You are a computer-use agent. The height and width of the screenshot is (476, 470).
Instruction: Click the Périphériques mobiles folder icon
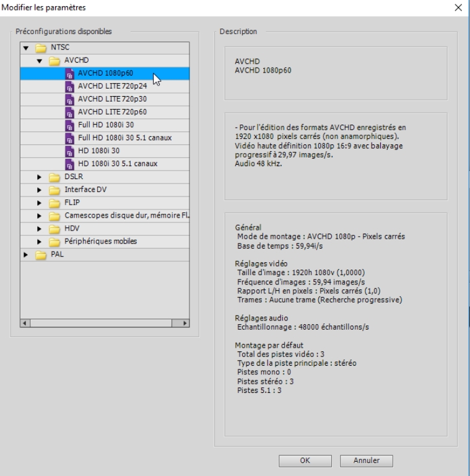54,242
